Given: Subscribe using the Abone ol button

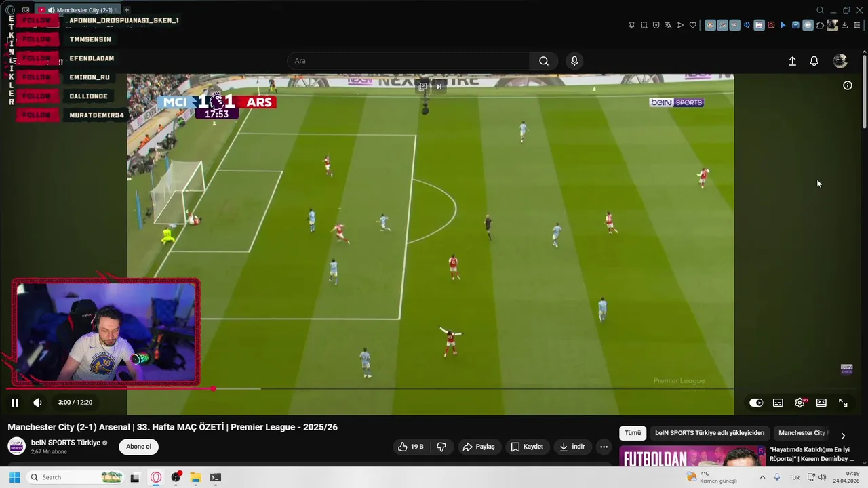Looking at the screenshot, I should click(x=138, y=447).
